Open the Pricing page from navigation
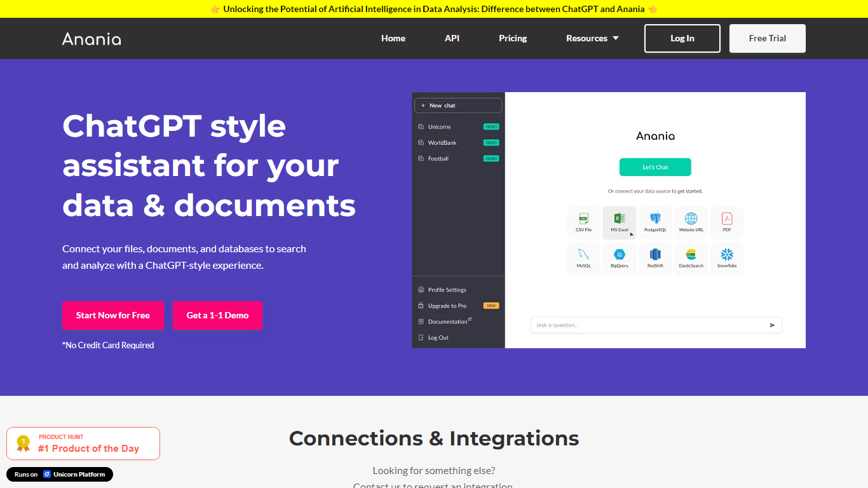868x488 pixels. coord(513,38)
